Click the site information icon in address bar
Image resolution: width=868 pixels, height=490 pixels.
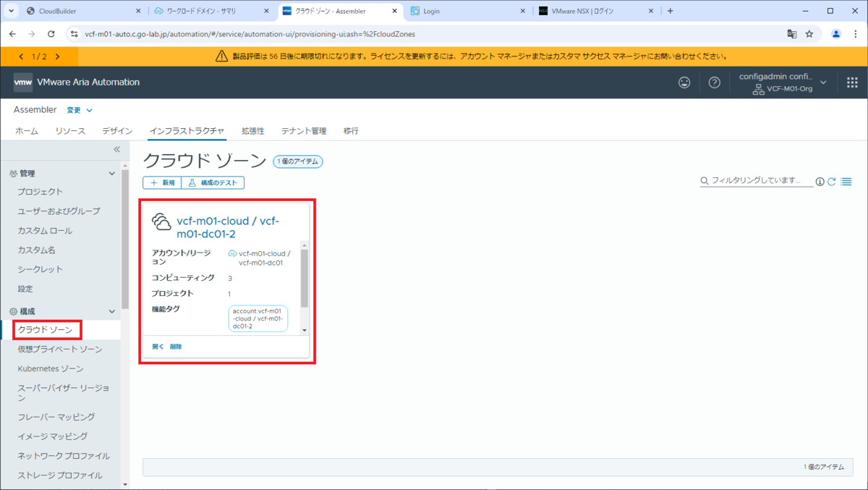click(x=74, y=34)
